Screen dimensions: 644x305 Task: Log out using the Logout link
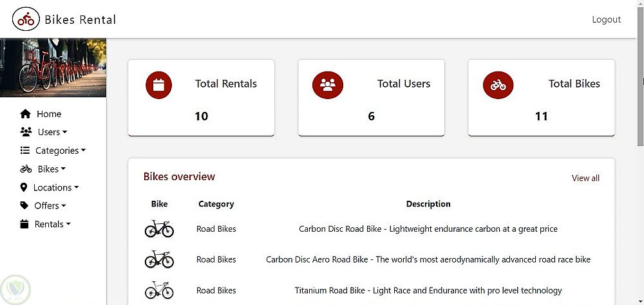coord(606,19)
